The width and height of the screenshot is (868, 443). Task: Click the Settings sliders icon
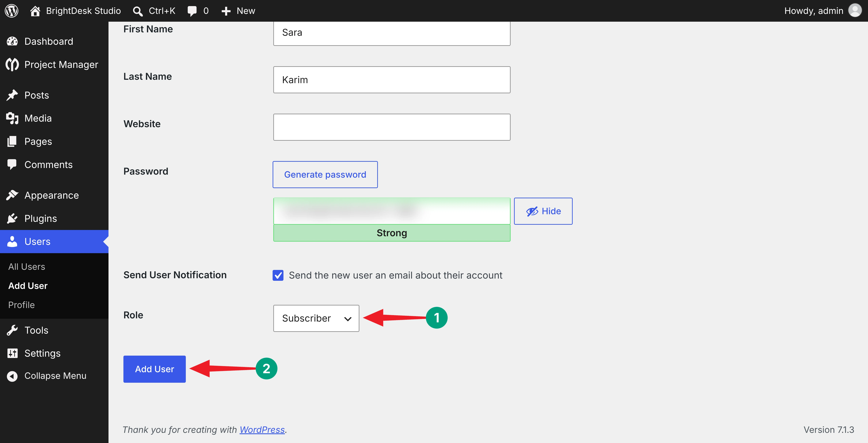13,353
